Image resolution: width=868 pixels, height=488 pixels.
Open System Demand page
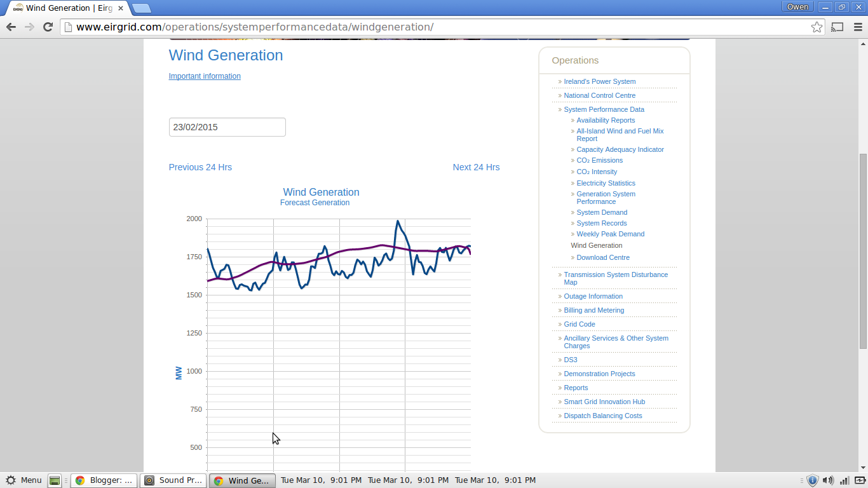pos(602,212)
